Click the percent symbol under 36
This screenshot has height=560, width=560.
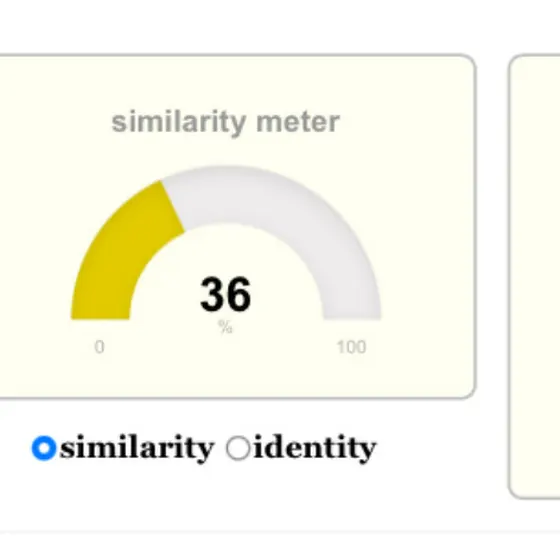[x=225, y=327]
